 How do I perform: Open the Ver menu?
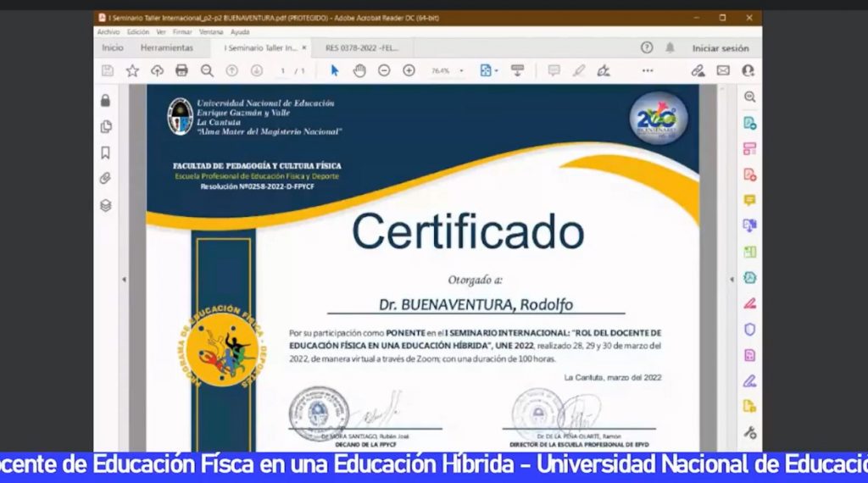coord(161,32)
